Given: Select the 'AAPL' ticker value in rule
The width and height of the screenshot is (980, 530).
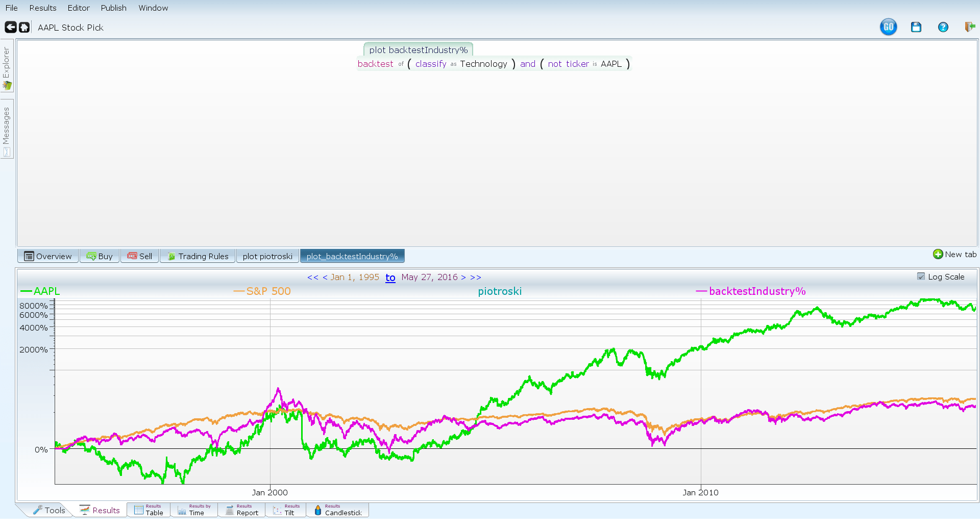Looking at the screenshot, I should 611,64.
